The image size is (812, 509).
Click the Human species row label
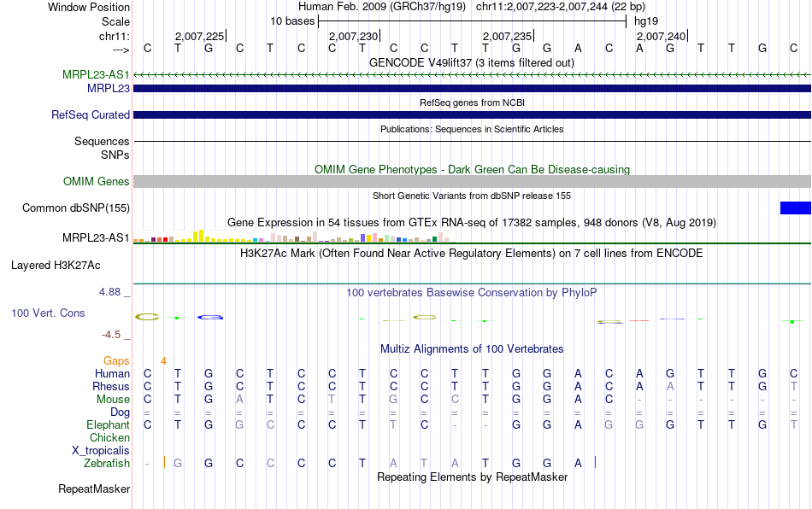112,373
